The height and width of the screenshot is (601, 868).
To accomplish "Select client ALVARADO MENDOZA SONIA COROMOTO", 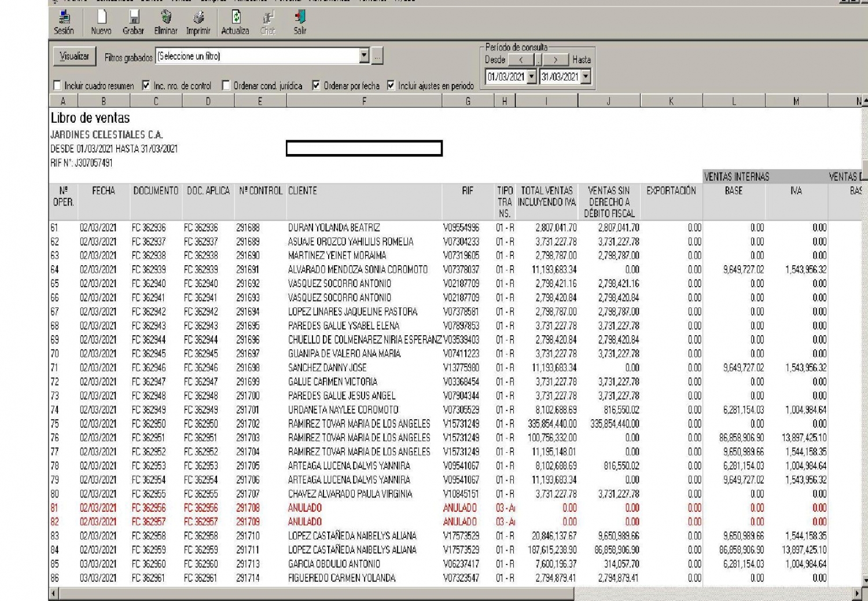I will coord(358,269).
